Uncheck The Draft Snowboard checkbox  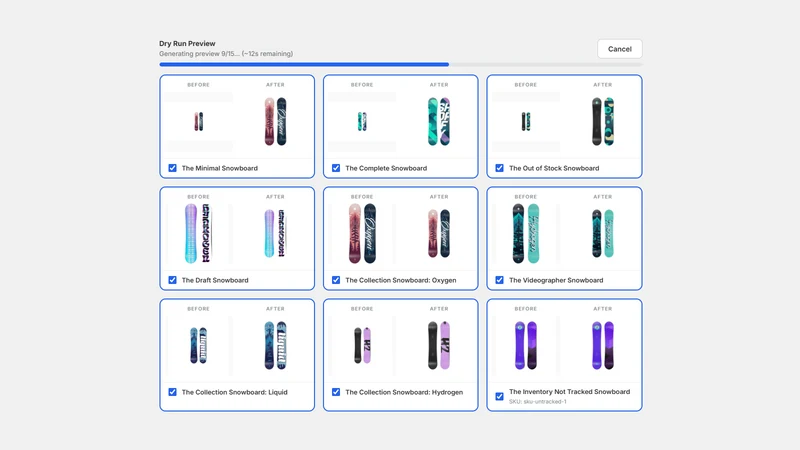tap(172, 280)
